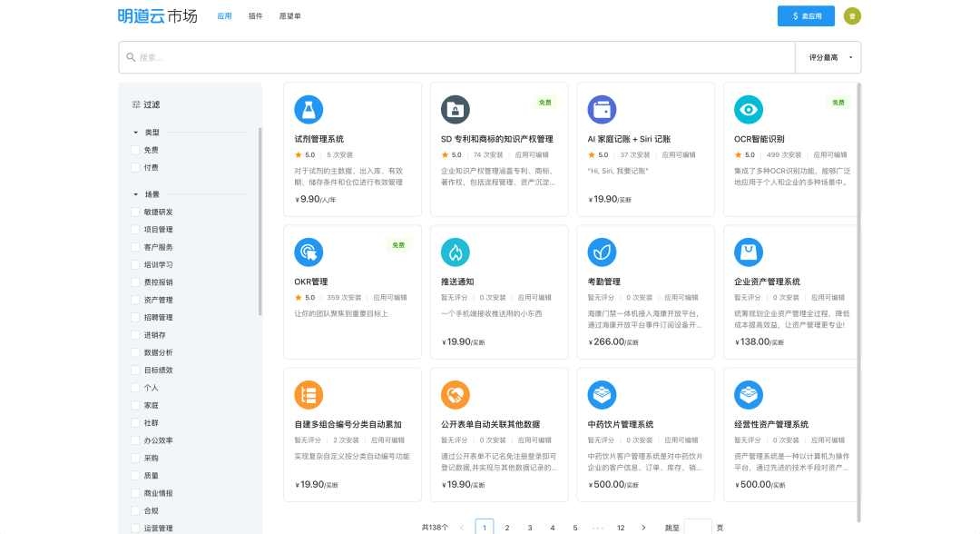Click the 考勤管理 leaf icon

point(602,252)
